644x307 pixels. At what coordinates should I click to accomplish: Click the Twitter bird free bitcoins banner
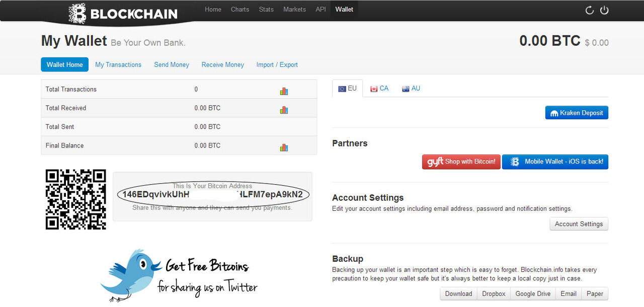coord(179,275)
